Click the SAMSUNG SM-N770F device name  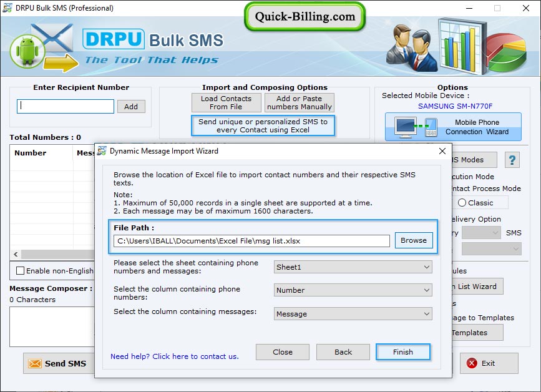pos(455,106)
